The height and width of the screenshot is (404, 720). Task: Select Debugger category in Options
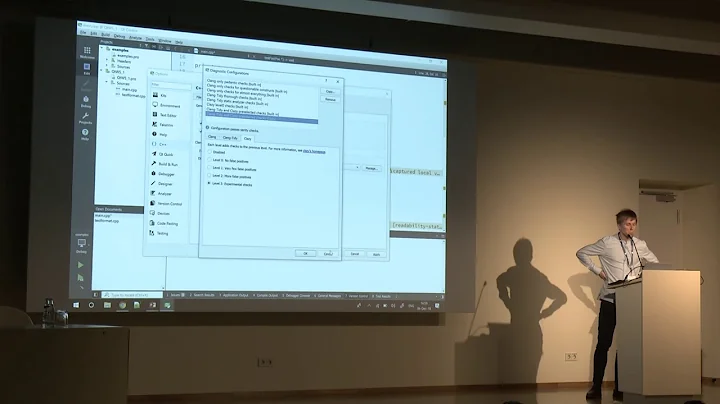point(162,174)
